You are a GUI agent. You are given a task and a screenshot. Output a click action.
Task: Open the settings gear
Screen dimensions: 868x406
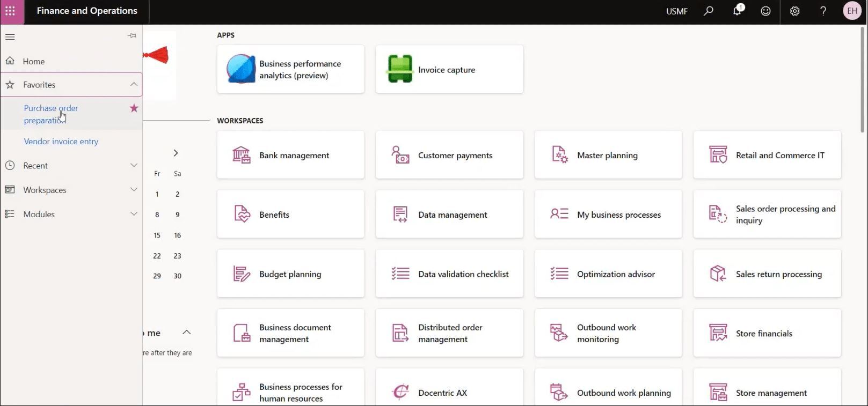click(794, 11)
